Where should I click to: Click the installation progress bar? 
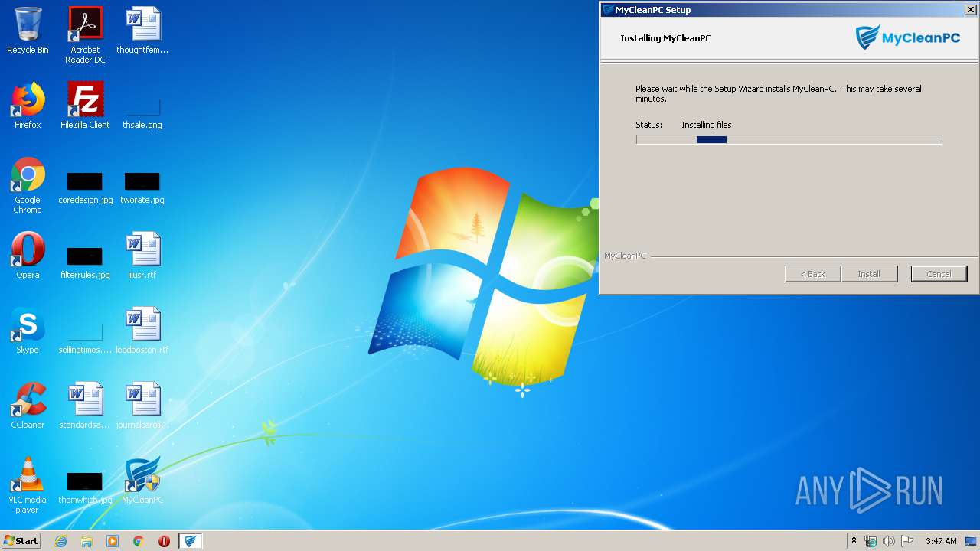point(789,139)
